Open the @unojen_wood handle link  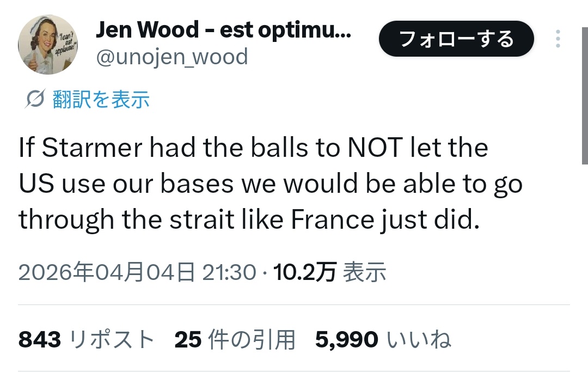(171, 57)
